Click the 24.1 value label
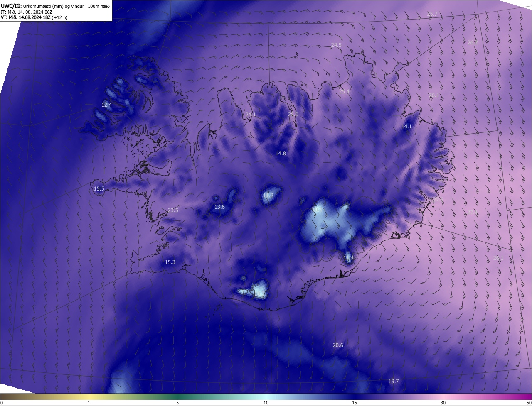Viewport: 532px width, 406px height. point(251,114)
